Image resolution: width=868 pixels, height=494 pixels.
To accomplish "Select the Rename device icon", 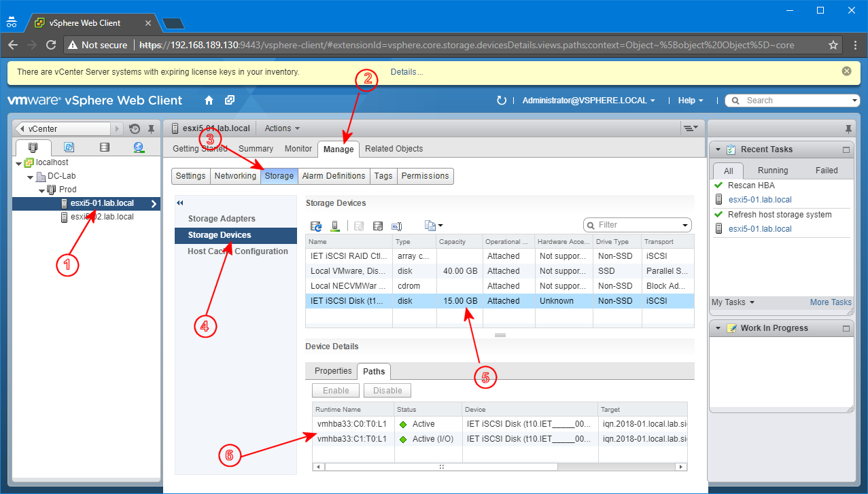I will pyautogui.click(x=398, y=225).
